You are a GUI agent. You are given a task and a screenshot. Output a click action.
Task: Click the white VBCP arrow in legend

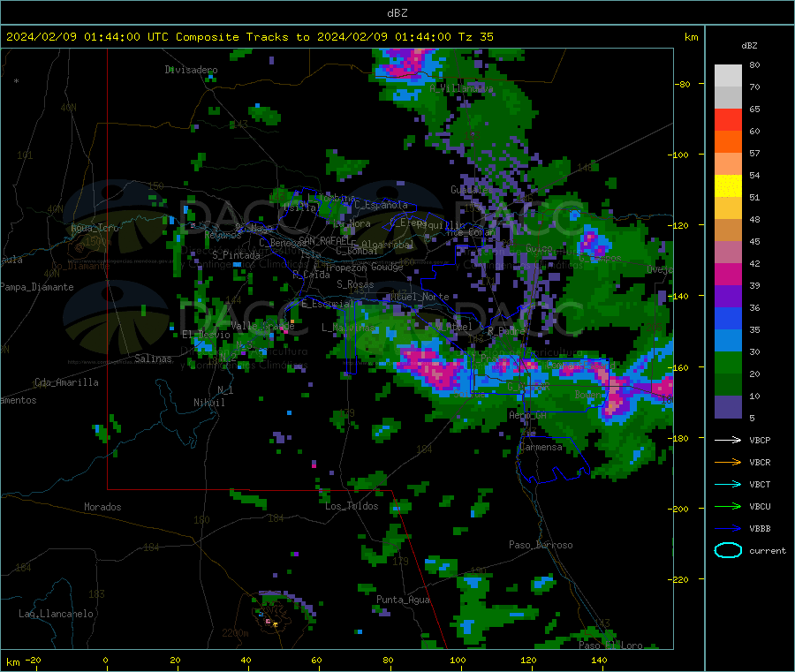coord(728,440)
